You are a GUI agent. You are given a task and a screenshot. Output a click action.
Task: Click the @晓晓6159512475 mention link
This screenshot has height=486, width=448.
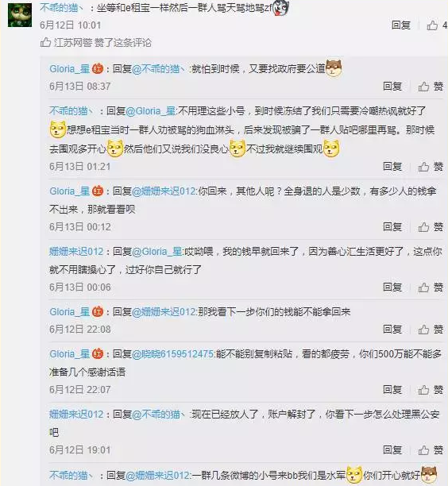(173, 354)
